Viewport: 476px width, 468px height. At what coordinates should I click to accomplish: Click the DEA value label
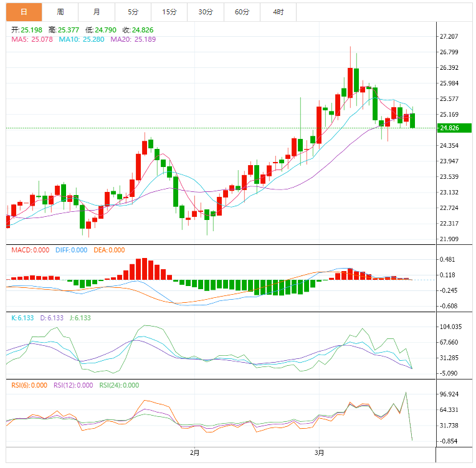point(109,250)
